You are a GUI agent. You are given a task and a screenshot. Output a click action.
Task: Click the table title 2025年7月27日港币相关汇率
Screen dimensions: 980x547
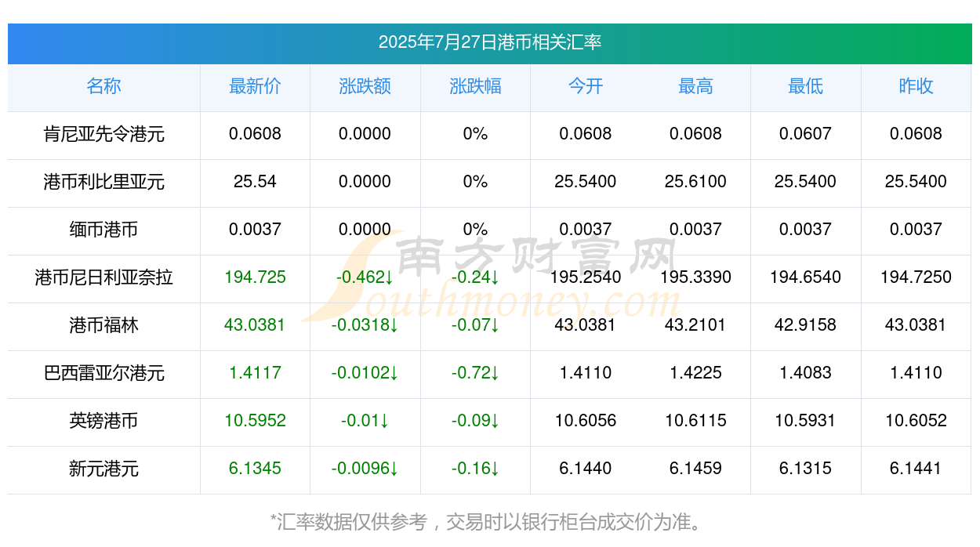[x=490, y=42]
